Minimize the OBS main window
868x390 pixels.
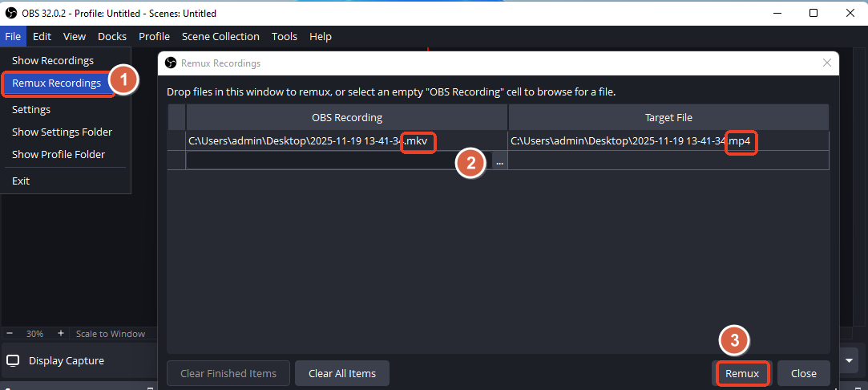pos(777,13)
